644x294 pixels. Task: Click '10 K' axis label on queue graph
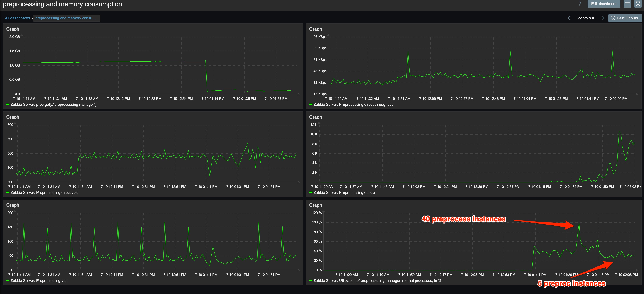tap(314, 134)
